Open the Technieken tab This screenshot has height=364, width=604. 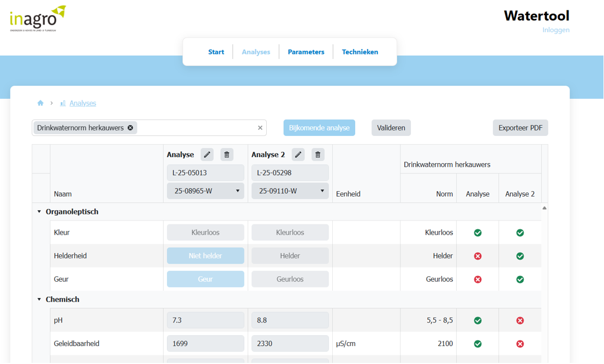point(360,52)
